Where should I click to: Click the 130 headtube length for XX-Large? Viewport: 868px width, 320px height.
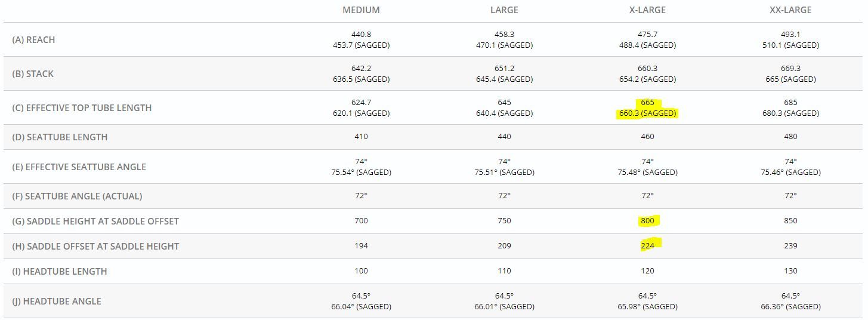coord(790,271)
